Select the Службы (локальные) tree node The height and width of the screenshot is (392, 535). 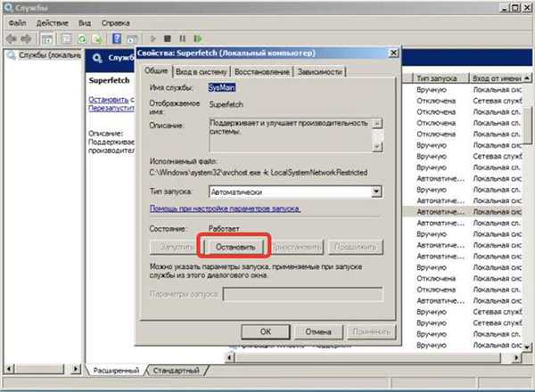click(45, 55)
